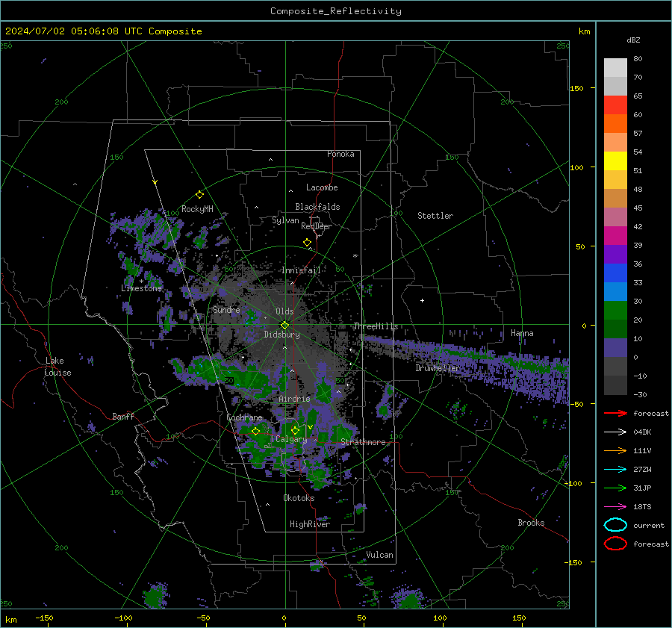Click the cyan current ellipse icon

615,525
